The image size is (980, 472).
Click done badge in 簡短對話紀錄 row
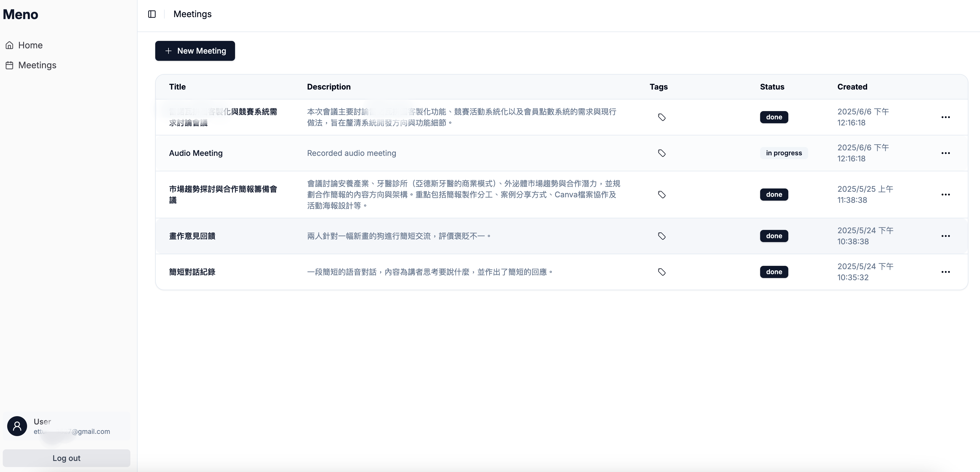click(x=774, y=272)
